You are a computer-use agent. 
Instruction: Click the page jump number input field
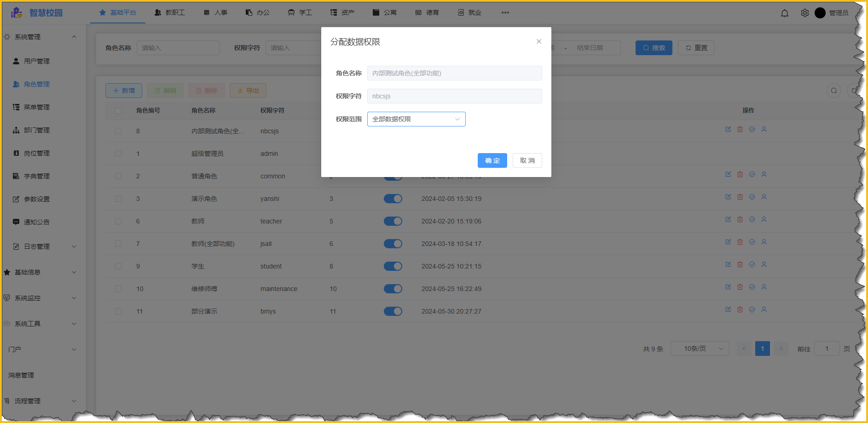pos(827,349)
